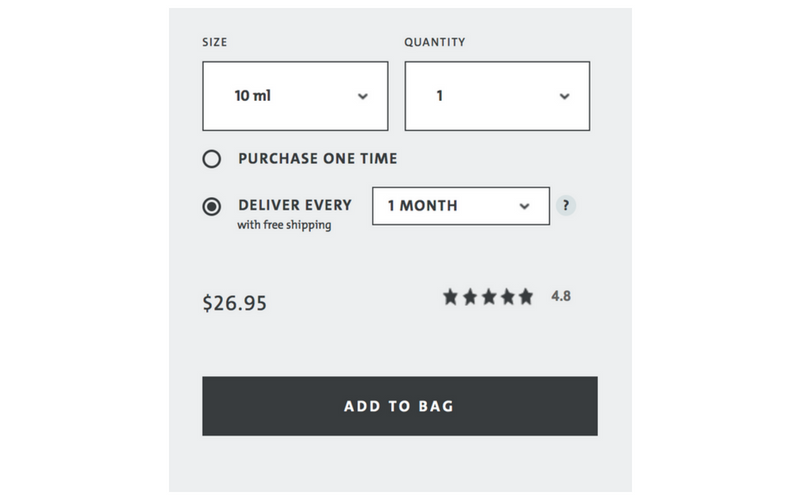Open the quantity dropdown showing 1
The height and width of the screenshot is (500, 800).
tap(497, 96)
